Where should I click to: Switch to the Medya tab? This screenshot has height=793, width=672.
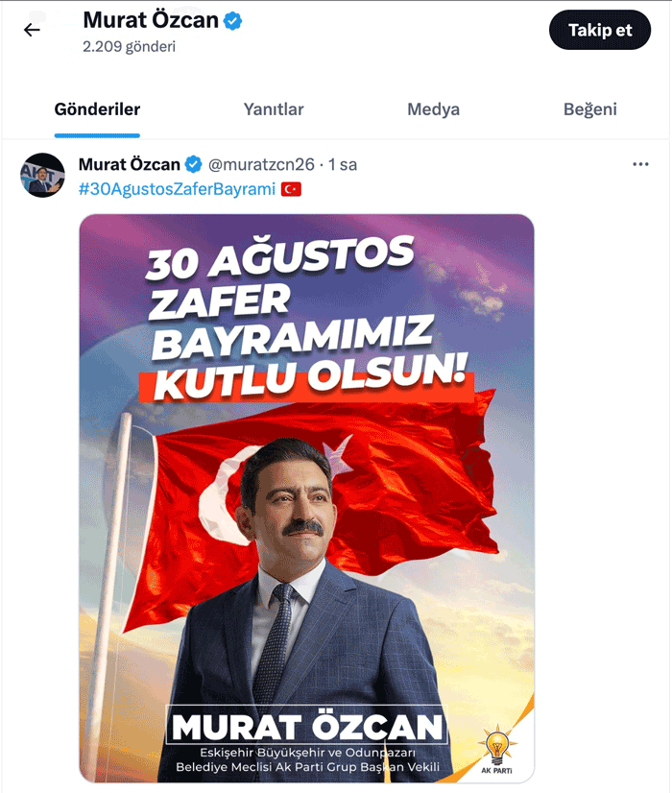tap(433, 109)
